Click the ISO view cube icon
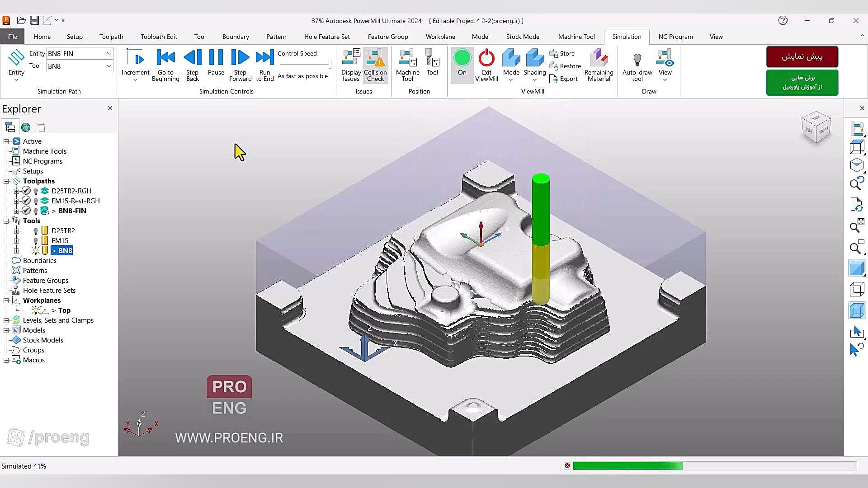The height and width of the screenshot is (488, 868). pos(857,165)
